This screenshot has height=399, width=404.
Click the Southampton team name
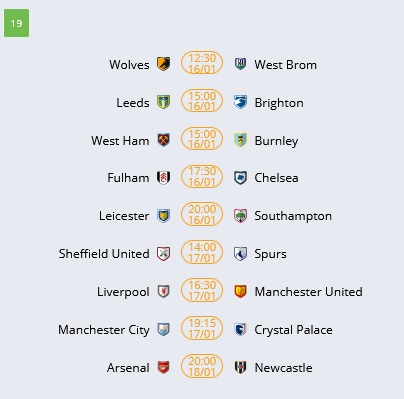point(293,216)
